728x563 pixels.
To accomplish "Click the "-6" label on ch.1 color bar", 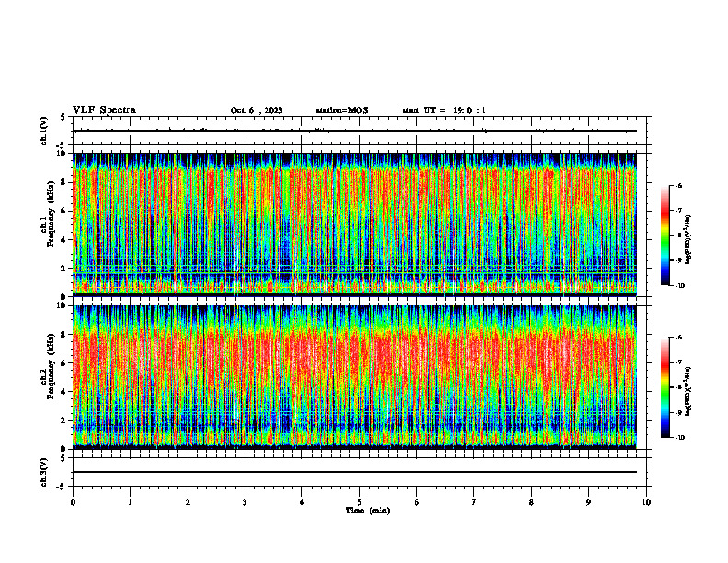I will [678, 185].
